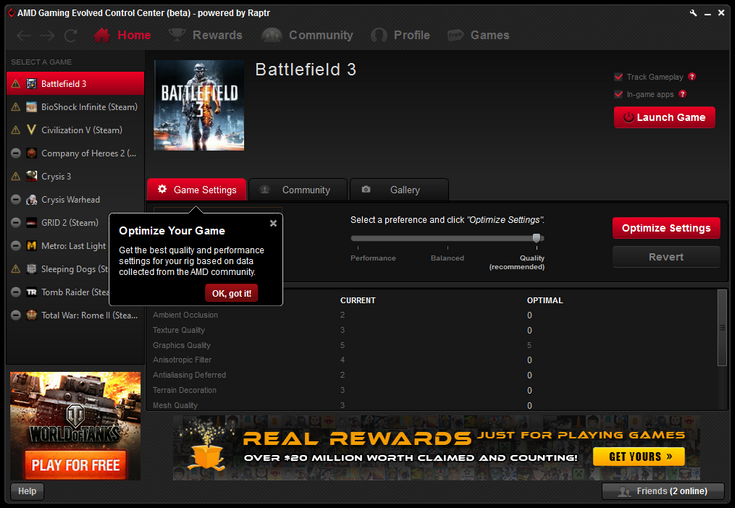Screen dimensions: 735x508
Task: Open the Community navigation menu
Action: coord(307,35)
